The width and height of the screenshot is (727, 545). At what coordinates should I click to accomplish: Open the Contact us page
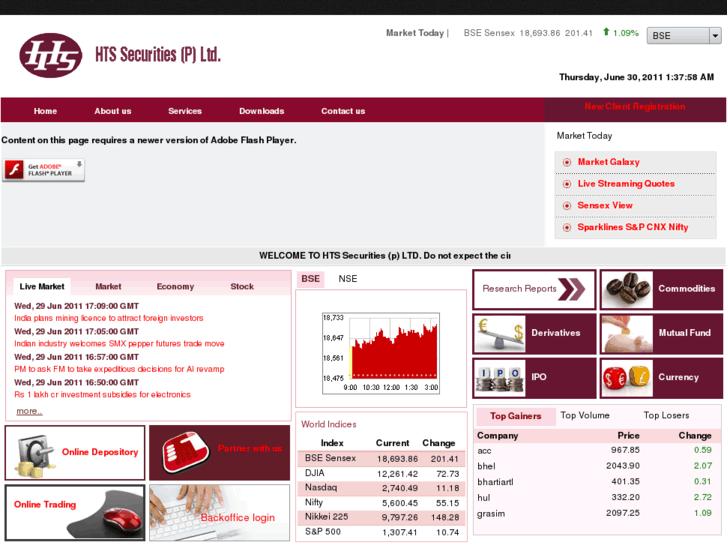coord(343,111)
